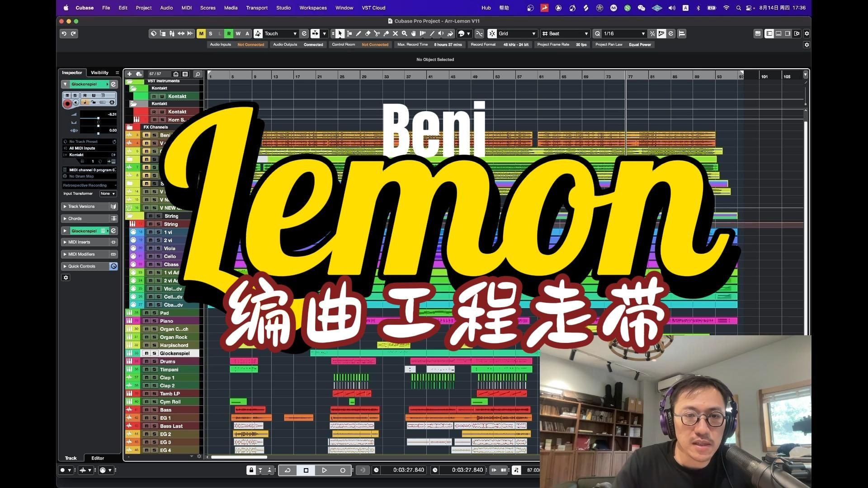
Task: Switch to the Visibility tab
Action: (99, 72)
